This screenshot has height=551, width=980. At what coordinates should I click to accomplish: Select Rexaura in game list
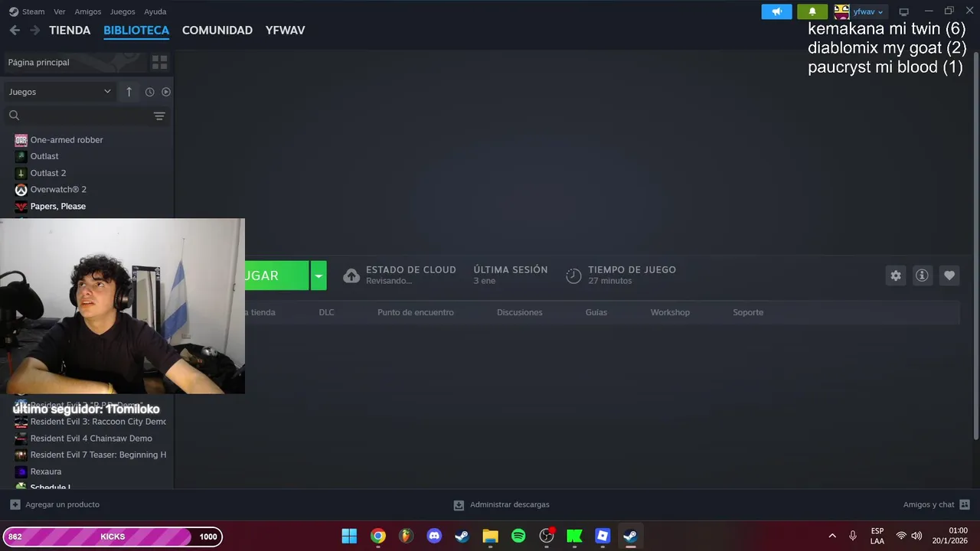click(46, 471)
